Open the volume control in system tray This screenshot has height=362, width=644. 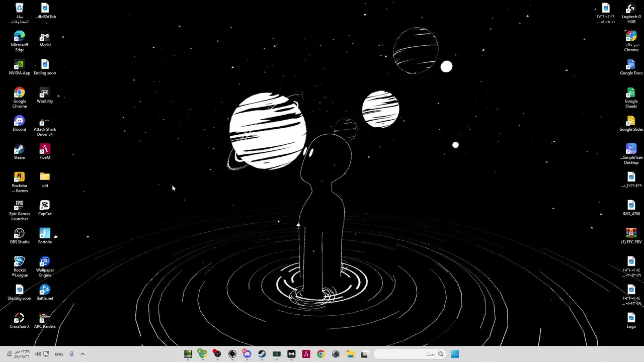click(x=38, y=354)
